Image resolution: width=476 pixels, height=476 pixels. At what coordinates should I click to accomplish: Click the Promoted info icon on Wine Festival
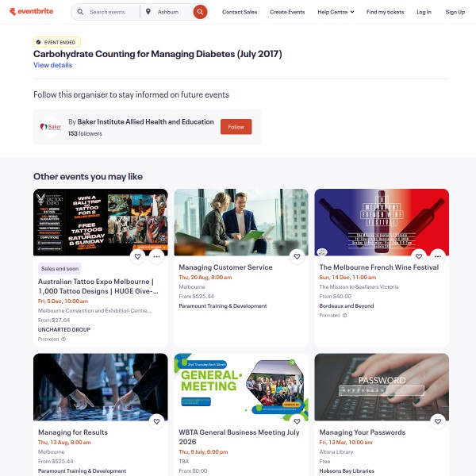click(344, 316)
